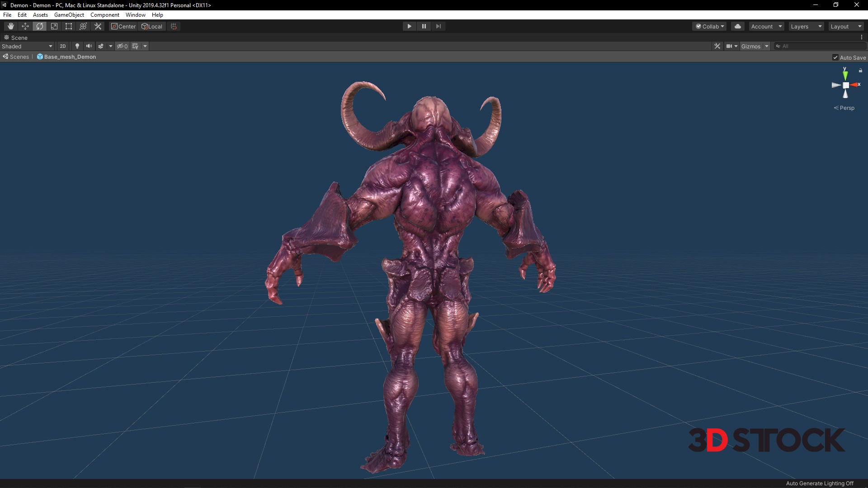Open the GameObject menu
This screenshot has height=488, width=868.
[69, 15]
